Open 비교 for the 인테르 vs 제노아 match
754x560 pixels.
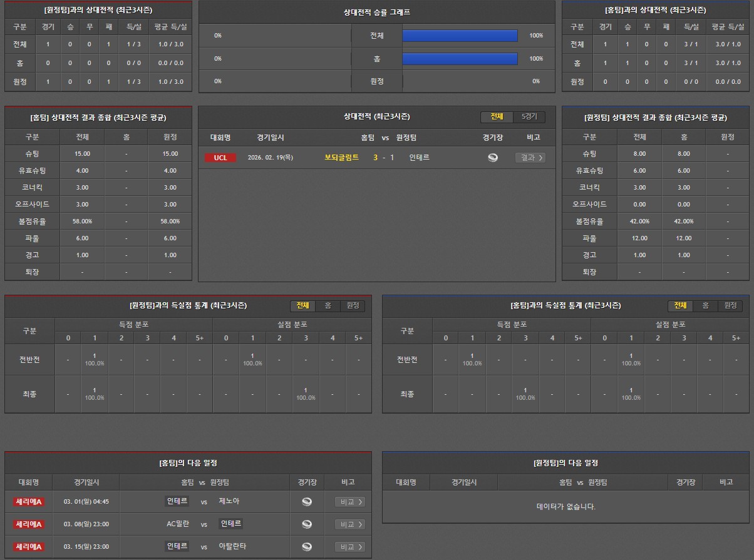tap(349, 502)
